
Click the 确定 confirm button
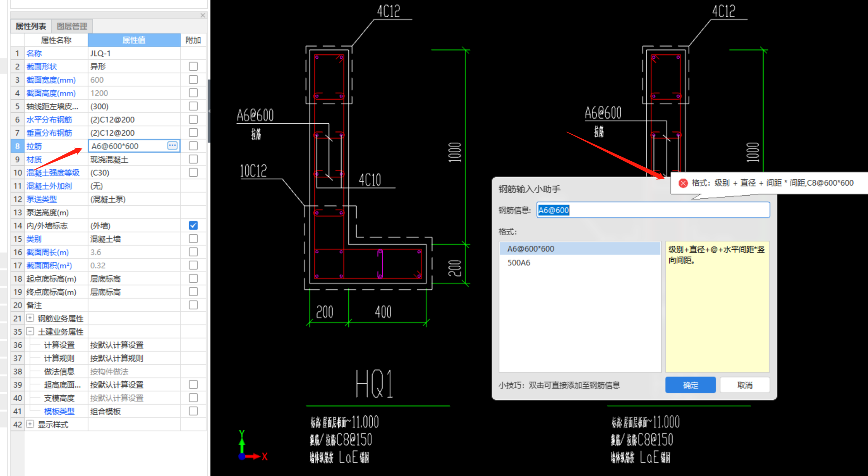690,385
